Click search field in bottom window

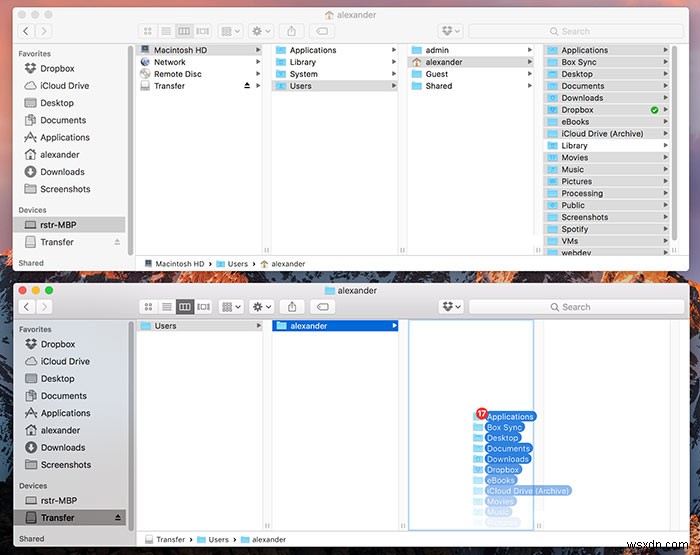coord(577,307)
